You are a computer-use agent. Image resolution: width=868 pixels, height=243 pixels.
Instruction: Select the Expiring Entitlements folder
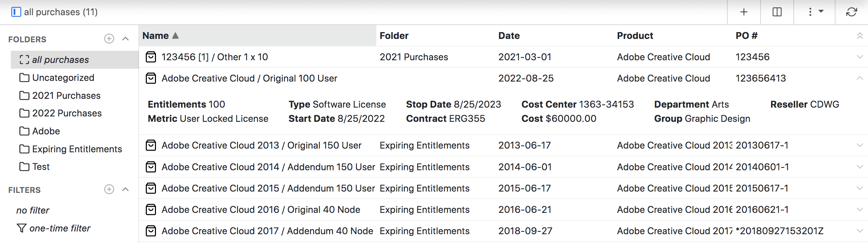[77, 149]
